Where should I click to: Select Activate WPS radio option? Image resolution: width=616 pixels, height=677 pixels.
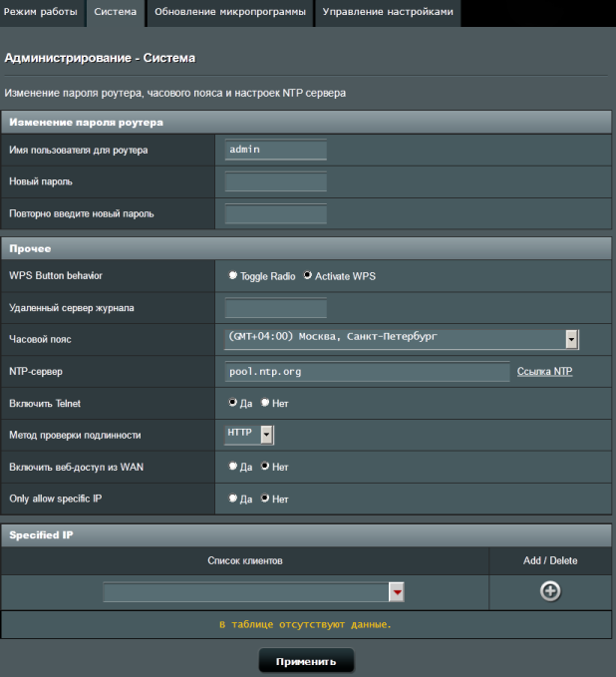pyautogui.click(x=307, y=275)
